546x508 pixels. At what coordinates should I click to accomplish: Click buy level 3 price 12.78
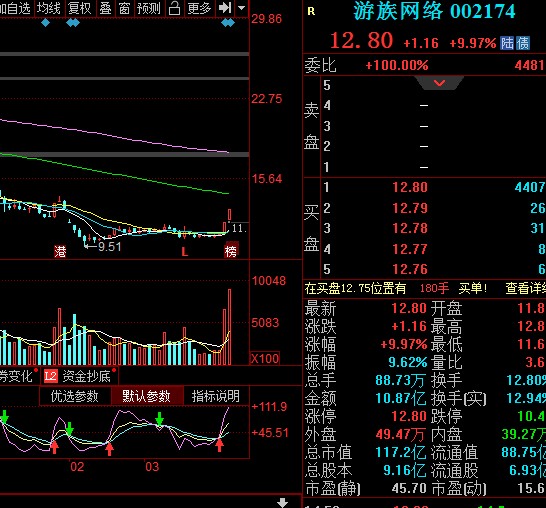(x=410, y=228)
